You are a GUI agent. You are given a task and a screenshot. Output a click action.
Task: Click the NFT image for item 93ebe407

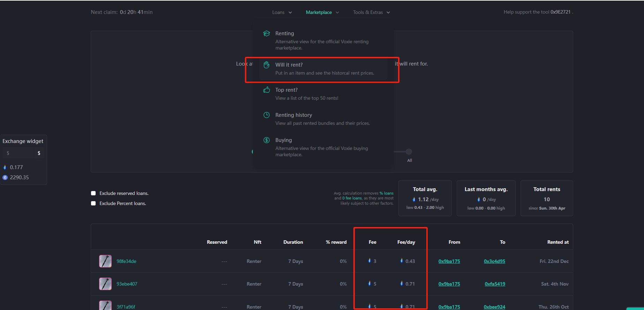pyautogui.click(x=105, y=284)
